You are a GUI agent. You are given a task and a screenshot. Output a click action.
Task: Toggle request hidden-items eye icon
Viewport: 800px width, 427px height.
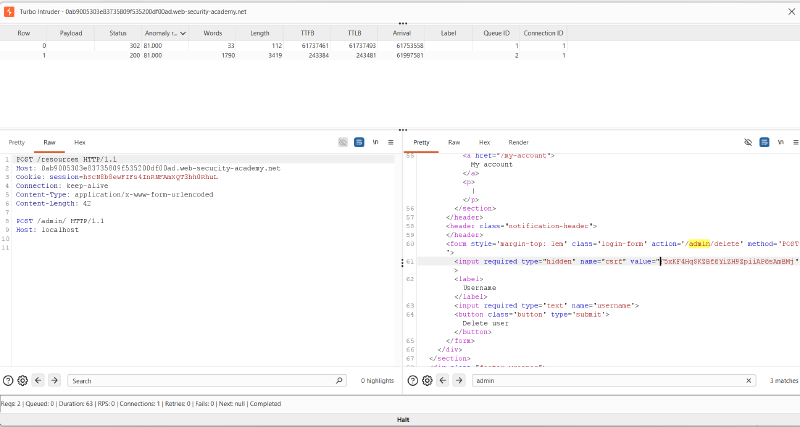tap(343, 142)
